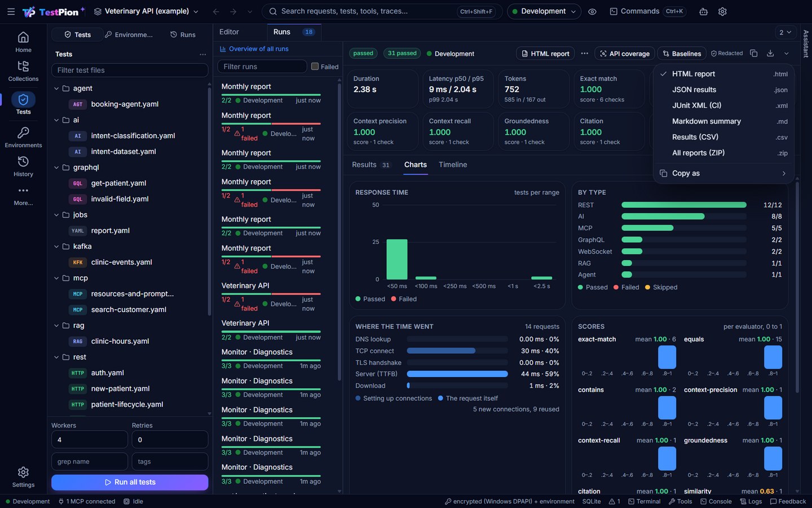Screen dimensions: 812x508
Task: Click the Baselines button
Action: (682, 54)
